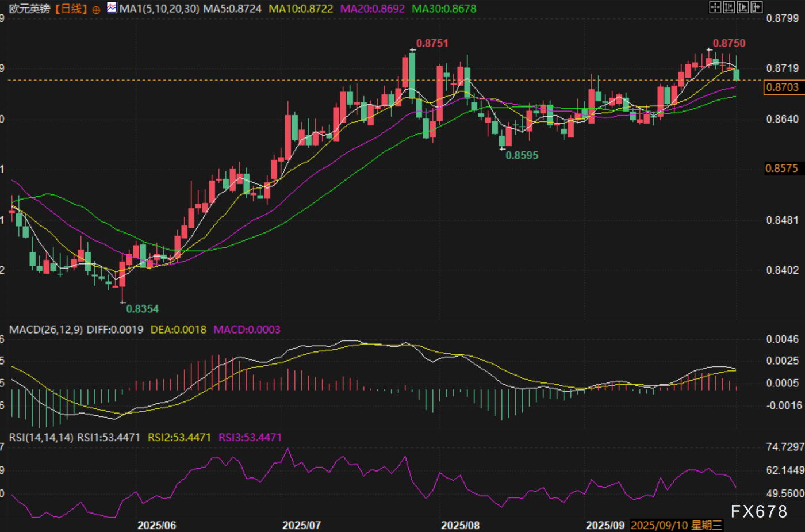Select the MA10 yellow line label
The width and height of the screenshot is (805, 532).
tap(301, 9)
